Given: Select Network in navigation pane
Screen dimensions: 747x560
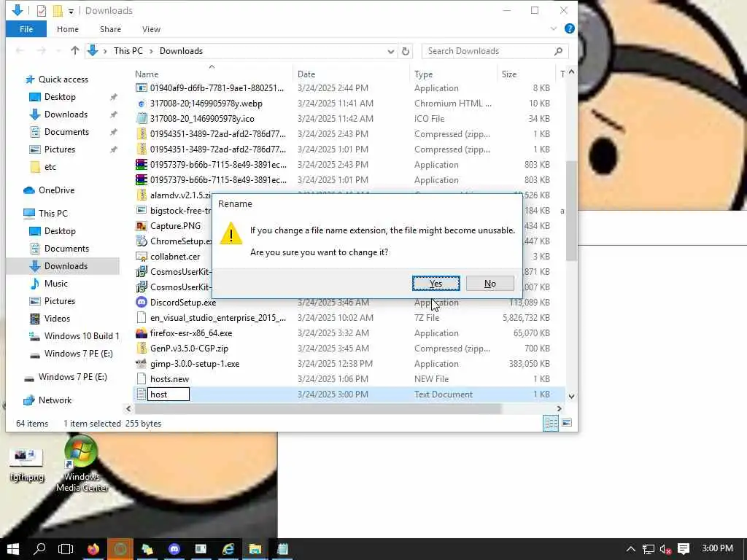Looking at the screenshot, I should 55,400.
